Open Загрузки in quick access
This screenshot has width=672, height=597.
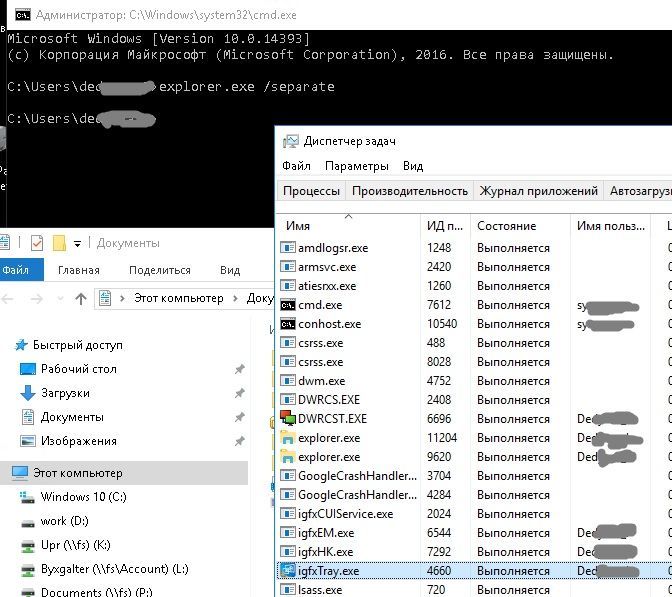coord(65,393)
